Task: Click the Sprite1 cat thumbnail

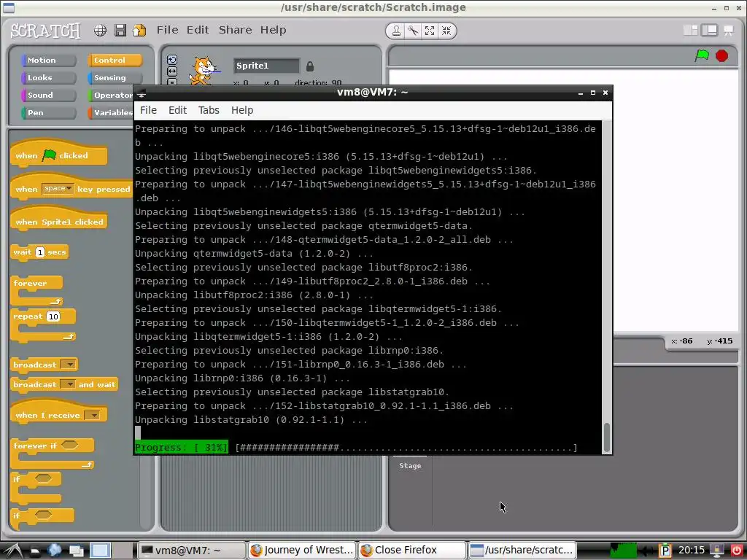Action: coord(204,71)
